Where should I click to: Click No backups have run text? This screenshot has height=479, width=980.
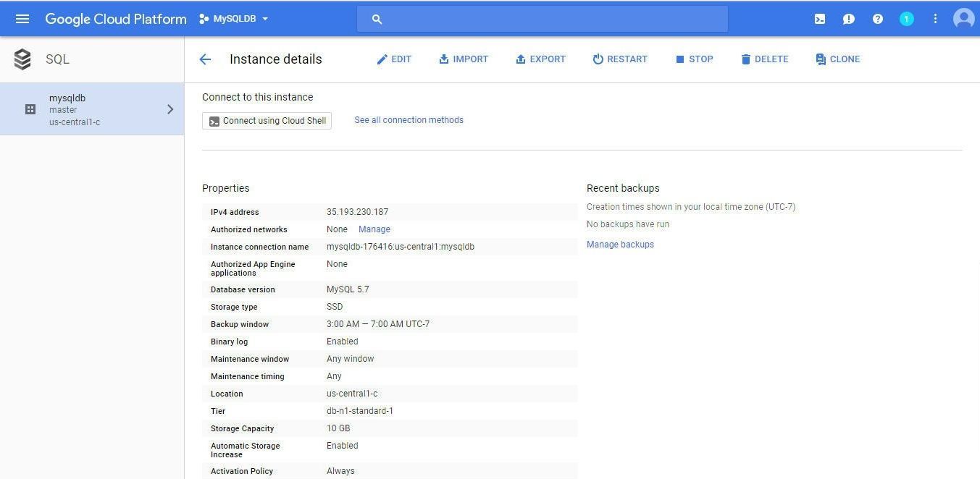point(628,224)
